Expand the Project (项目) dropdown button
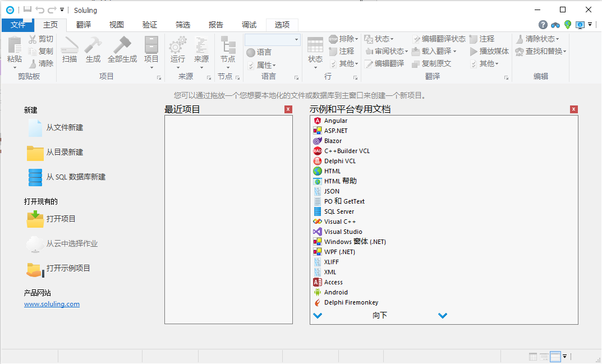This screenshot has width=602, height=364. [x=151, y=68]
